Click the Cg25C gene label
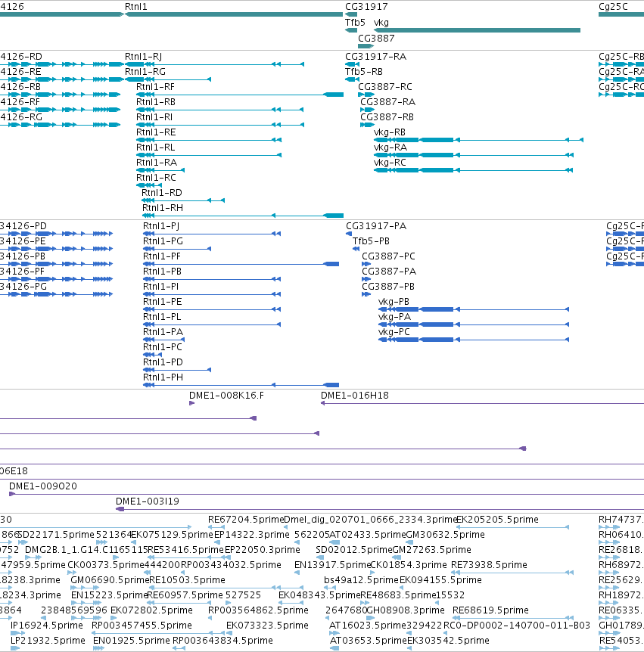This screenshot has width=644, height=652. [x=613, y=7]
